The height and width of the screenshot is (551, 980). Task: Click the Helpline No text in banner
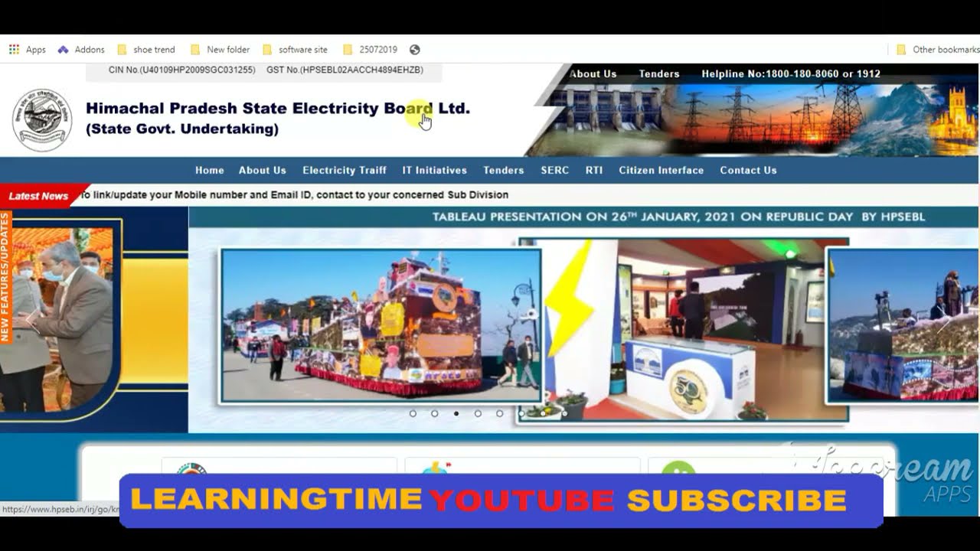[791, 74]
